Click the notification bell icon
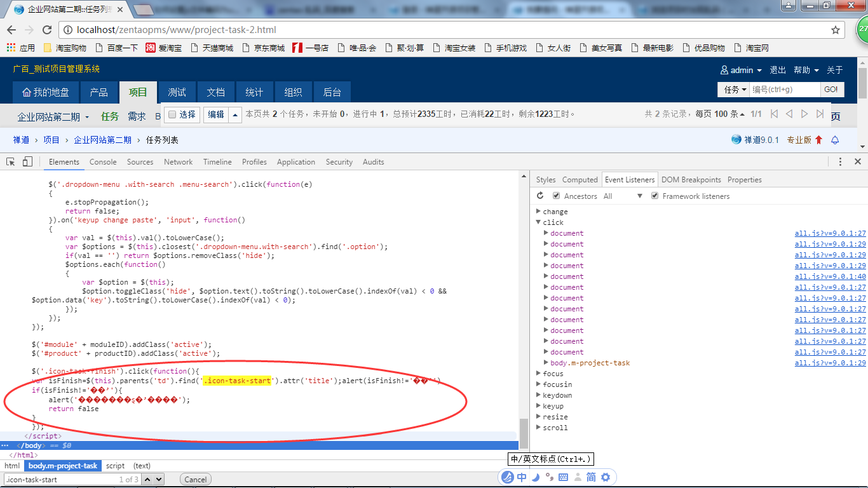Image resolution: width=868 pixels, height=488 pixels. click(836, 140)
